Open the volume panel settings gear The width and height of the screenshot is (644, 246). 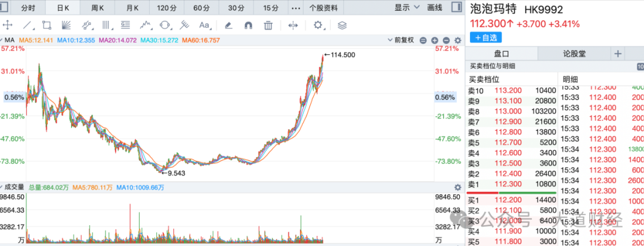click(458, 188)
